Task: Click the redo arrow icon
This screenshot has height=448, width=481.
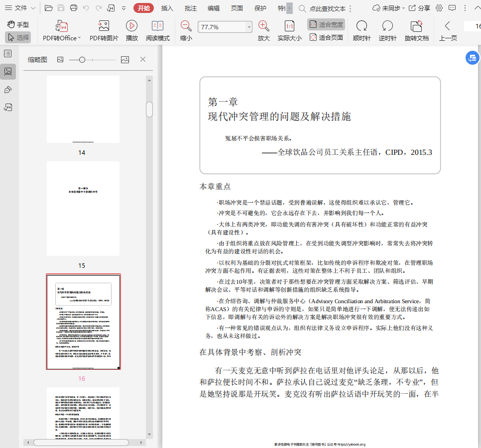Action: (99, 8)
